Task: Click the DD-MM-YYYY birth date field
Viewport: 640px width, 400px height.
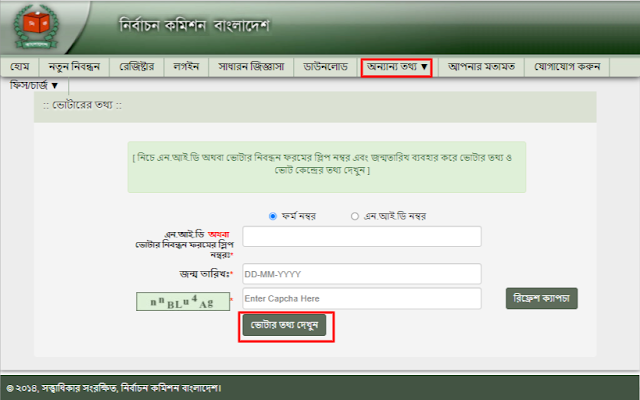Action: [362, 274]
